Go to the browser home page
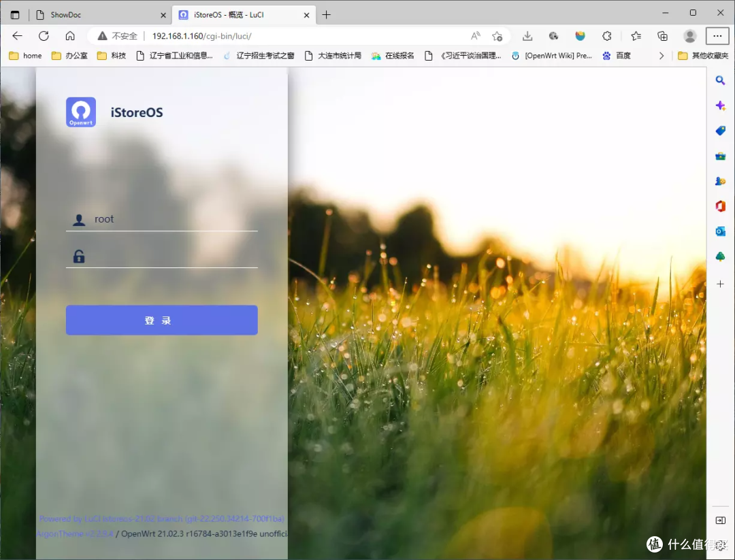This screenshot has height=560, width=735. pyautogui.click(x=70, y=36)
